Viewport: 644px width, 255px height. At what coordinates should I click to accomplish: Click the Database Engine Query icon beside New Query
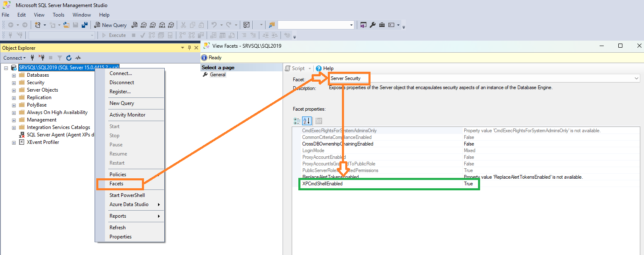(134, 25)
